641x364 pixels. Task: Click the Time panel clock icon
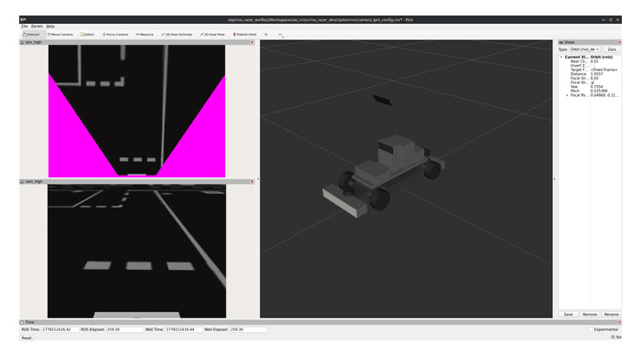pyautogui.click(x=22, y=322)
